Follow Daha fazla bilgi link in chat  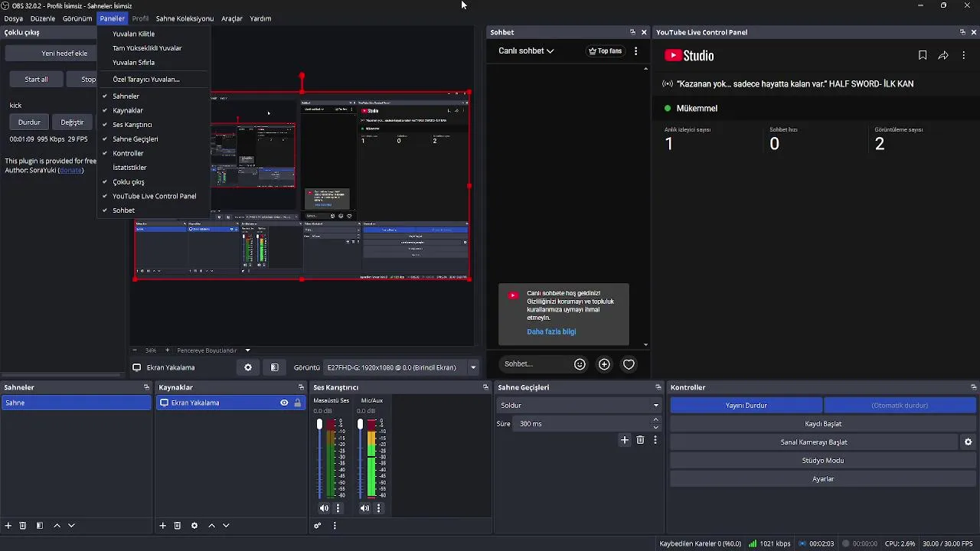[x=551, y=332]
